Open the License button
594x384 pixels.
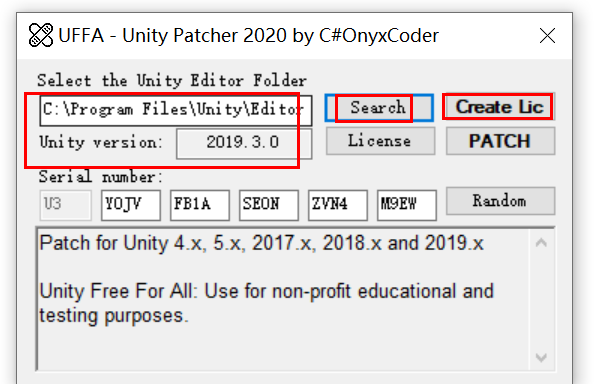click(380, 141)
